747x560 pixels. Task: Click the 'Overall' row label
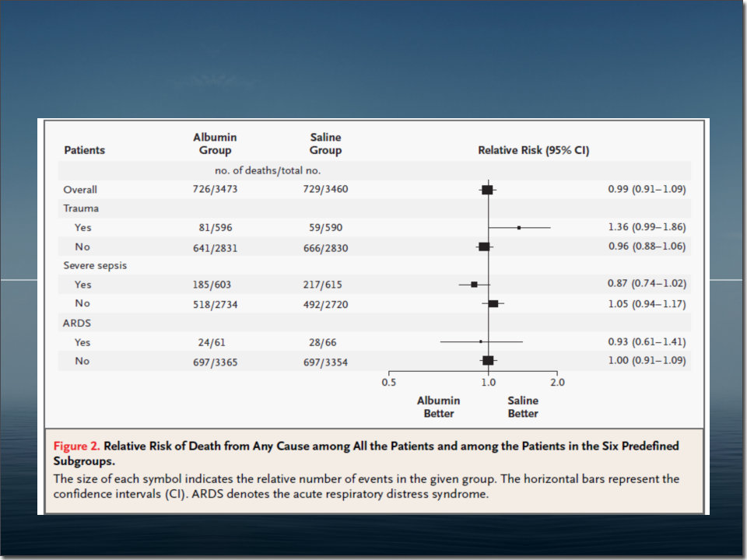point(80,190)
